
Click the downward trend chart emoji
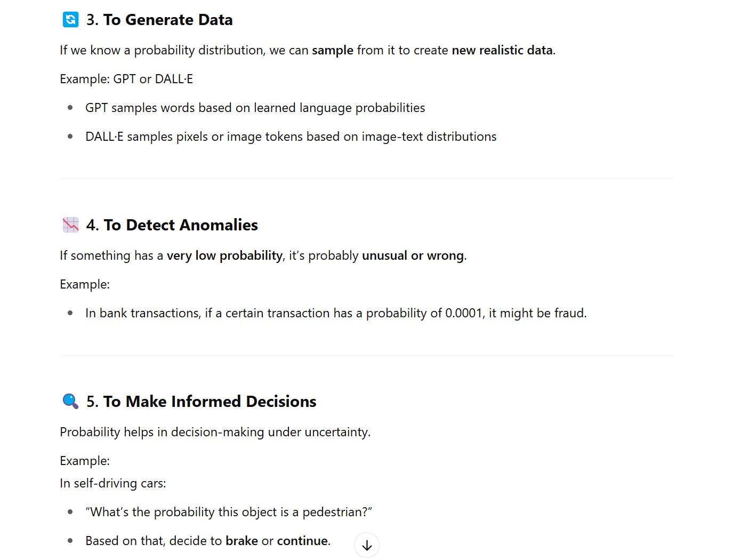(70, 225)
